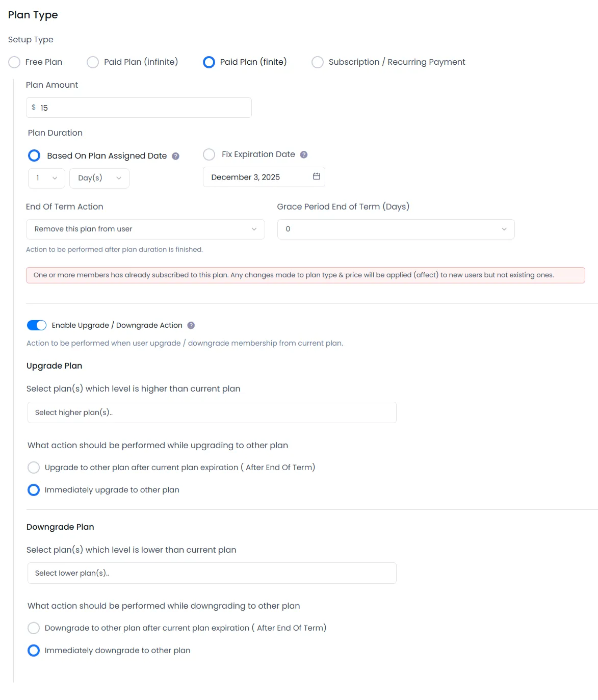Click help icon beside Based On Plan Assigned Date
The width and height of the screenshot is (598, 700).
coord(175,156)
